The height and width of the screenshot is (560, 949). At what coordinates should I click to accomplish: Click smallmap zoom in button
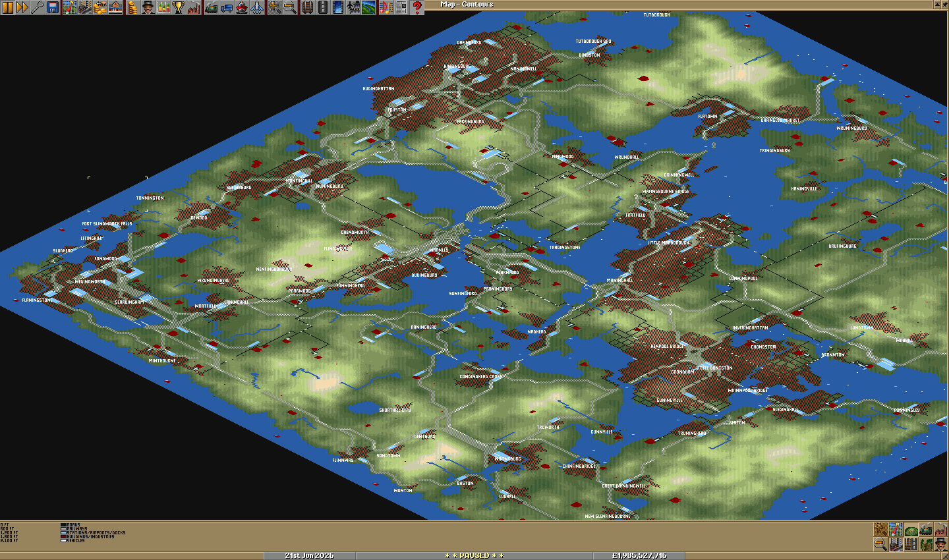pyautogui.click(x=880, y=530)
